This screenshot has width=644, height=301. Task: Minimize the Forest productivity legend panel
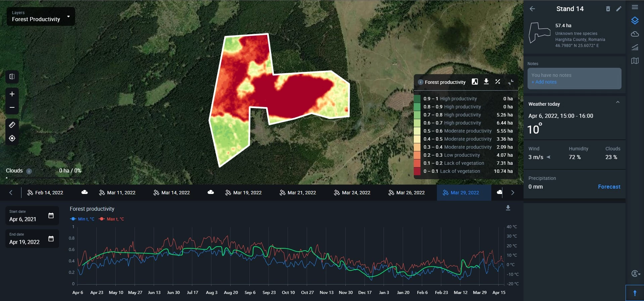click(x=510, y=82)
